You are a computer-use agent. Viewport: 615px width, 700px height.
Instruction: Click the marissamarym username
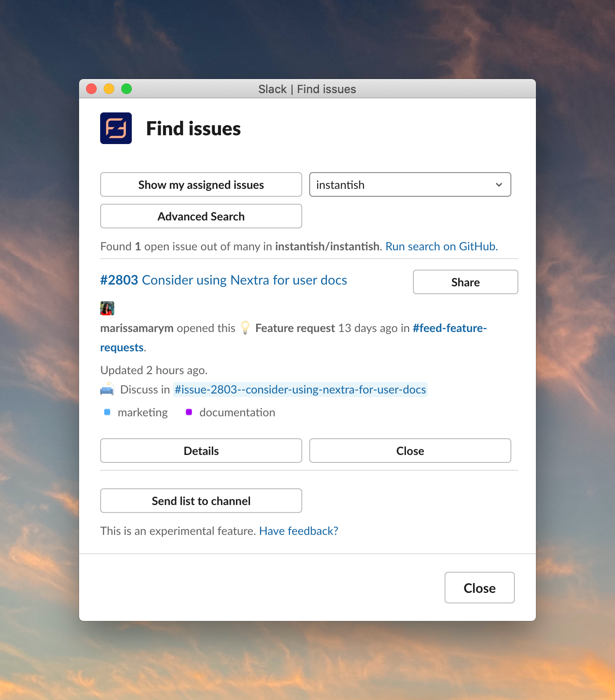click(x=137, y=328)
